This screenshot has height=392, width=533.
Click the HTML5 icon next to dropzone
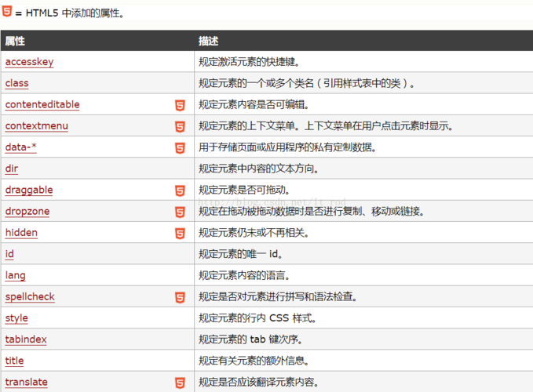180,212
